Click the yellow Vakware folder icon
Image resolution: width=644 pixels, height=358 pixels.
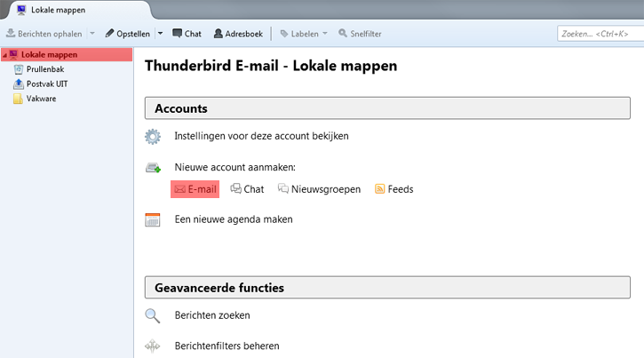18,99
